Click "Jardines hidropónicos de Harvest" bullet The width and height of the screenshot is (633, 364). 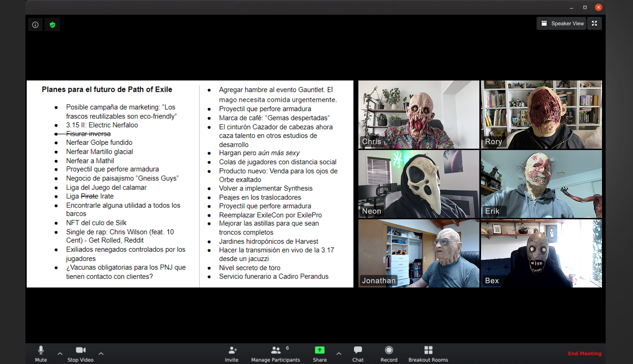tap(268, 241)
